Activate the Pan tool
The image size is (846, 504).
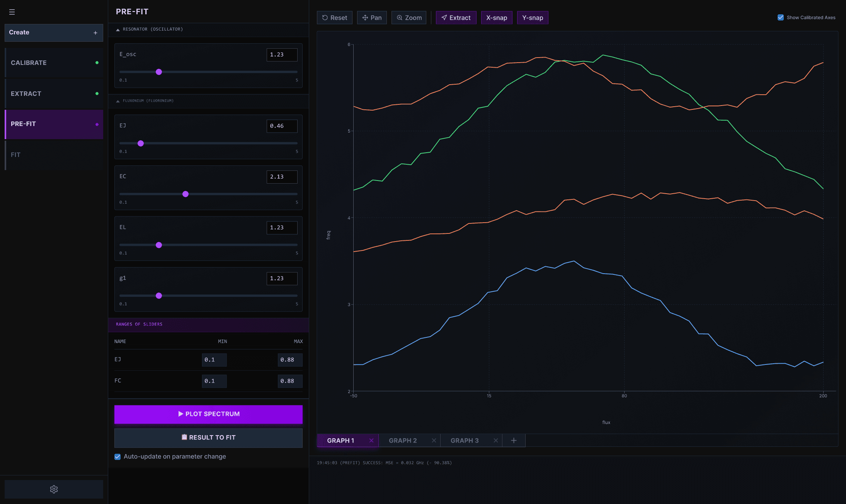[372, 18]
